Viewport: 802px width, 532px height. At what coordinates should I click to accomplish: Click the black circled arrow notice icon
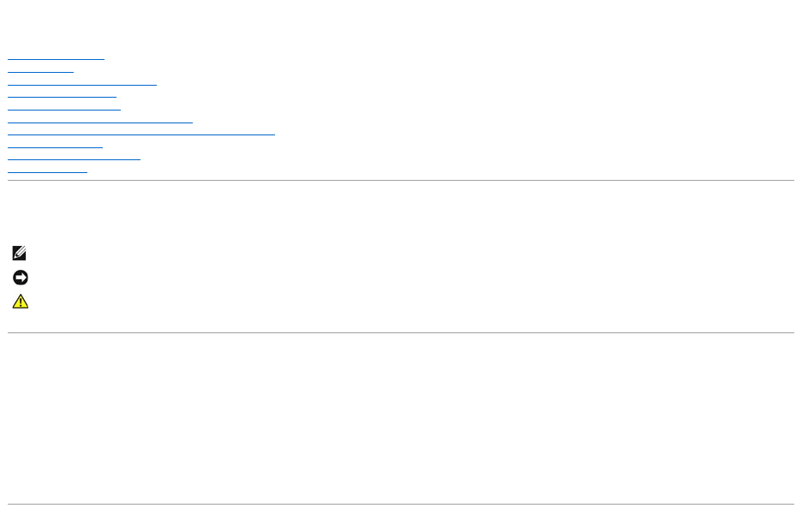(20, 278)
